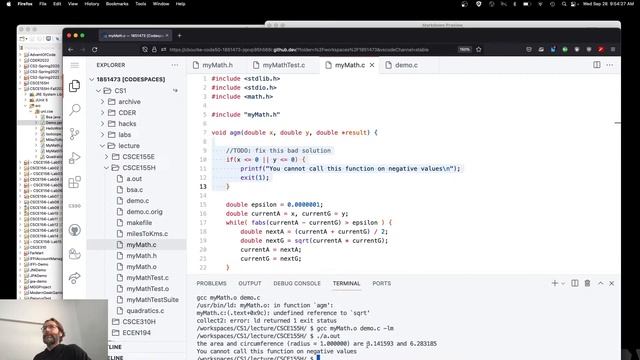Open myMath.o in the file explorer
The height and width of the screenshot is (360, 640).
141,267
